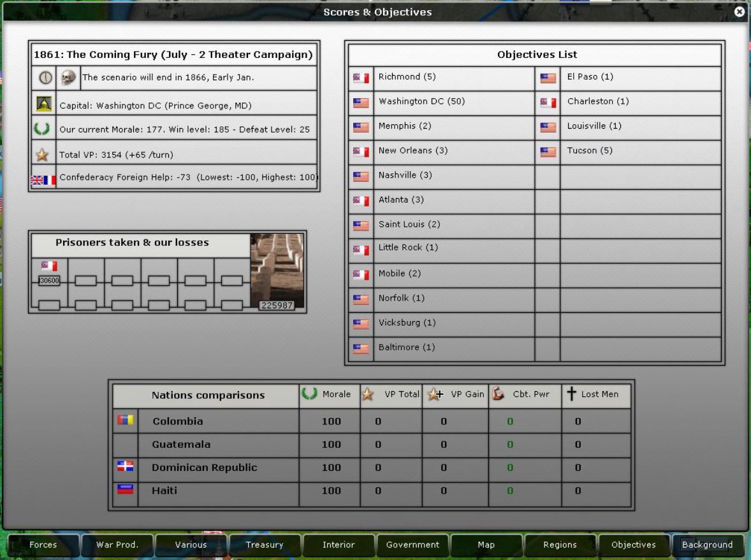Close the Scores & Objectives window
Image resolution: width=751 pixels, height=560 pixels.
pyautogui.click(x=739, y=12)
